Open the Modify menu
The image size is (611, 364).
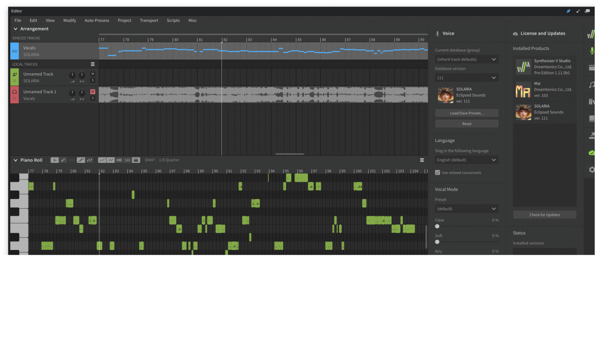[x=70, y=20]
